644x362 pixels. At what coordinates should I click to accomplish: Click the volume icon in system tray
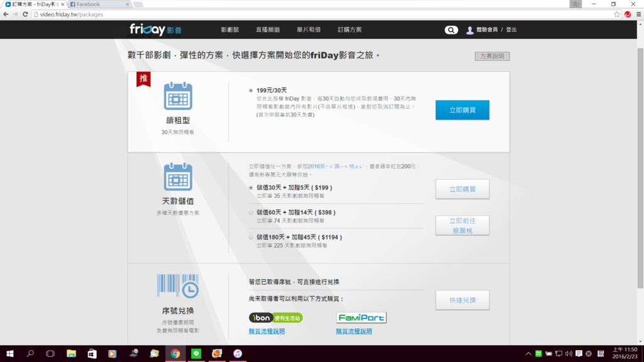tap(569, 353)
